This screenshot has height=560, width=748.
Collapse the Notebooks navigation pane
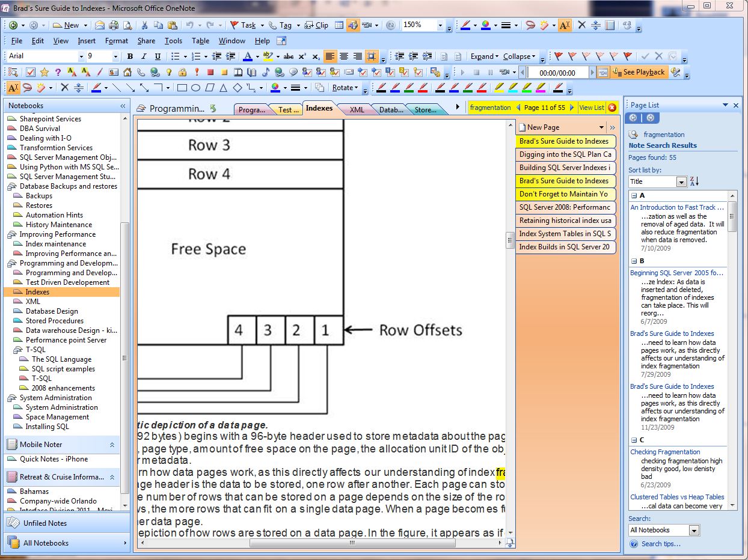[123, 106]
